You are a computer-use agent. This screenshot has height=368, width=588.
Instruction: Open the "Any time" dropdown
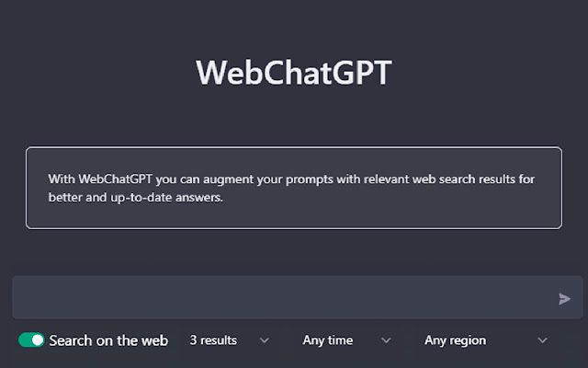pos(345,340)
